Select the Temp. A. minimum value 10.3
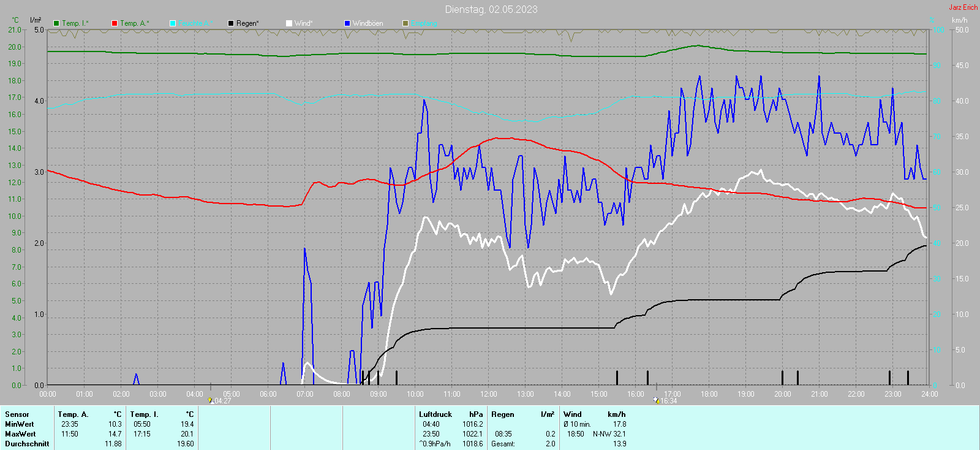The height and width of the screenshot is (450, 980). [115, 424]
